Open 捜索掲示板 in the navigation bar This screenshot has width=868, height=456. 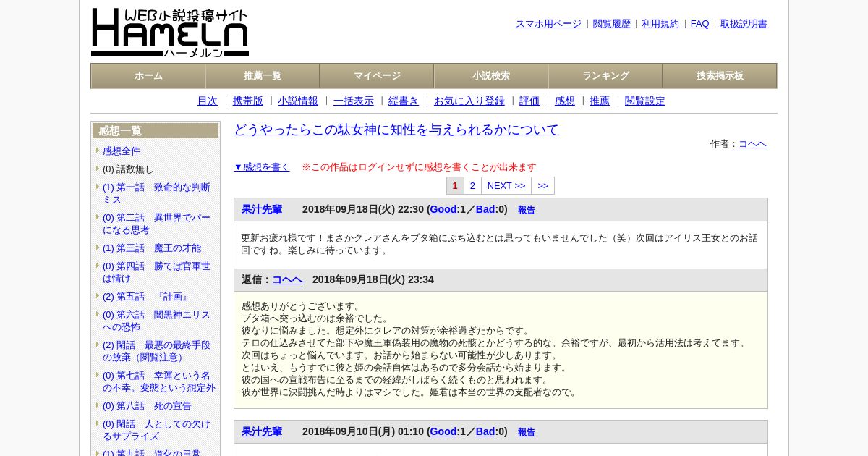pyautogui.click(x=720, y=76)
